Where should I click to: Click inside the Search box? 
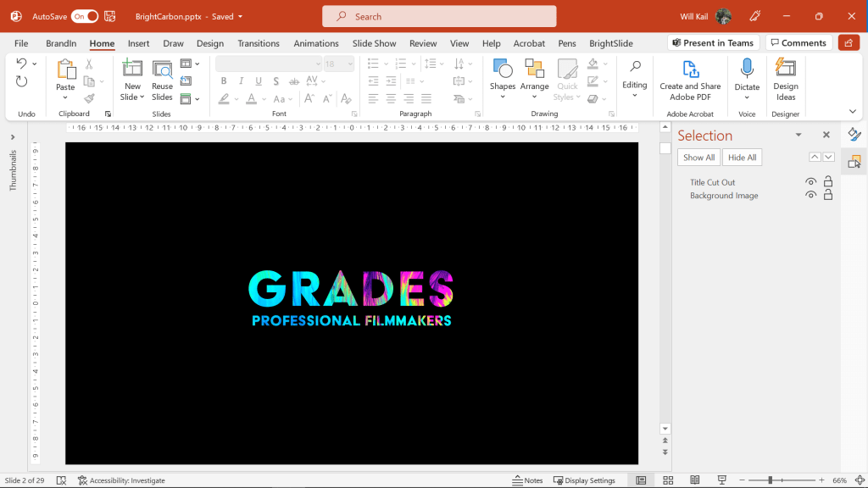(x=438, y=16)
